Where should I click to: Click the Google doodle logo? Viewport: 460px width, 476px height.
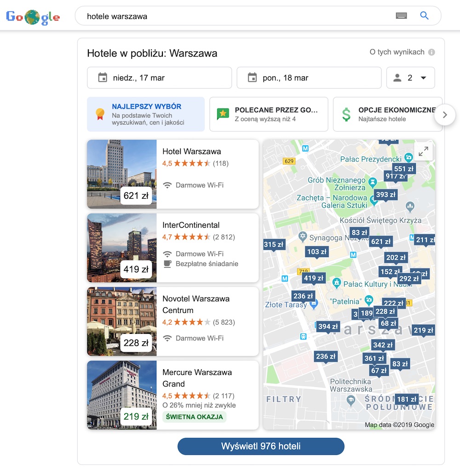33,17
